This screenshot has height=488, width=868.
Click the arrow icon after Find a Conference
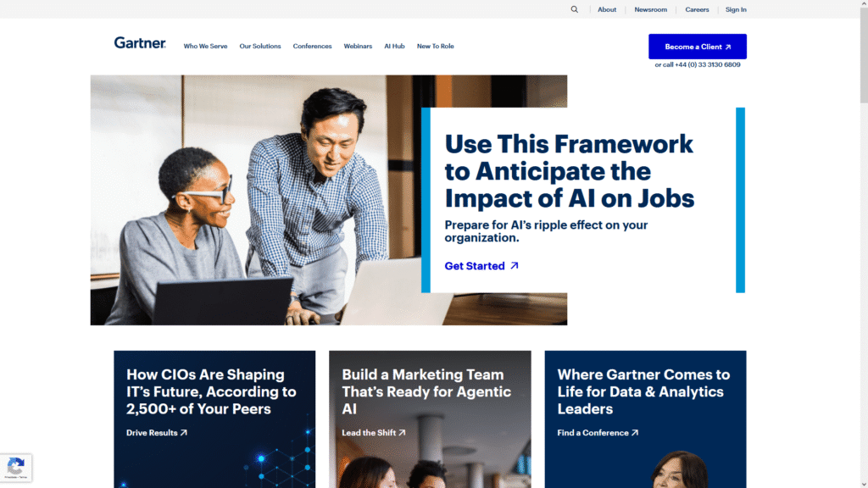tap(635, 433)
